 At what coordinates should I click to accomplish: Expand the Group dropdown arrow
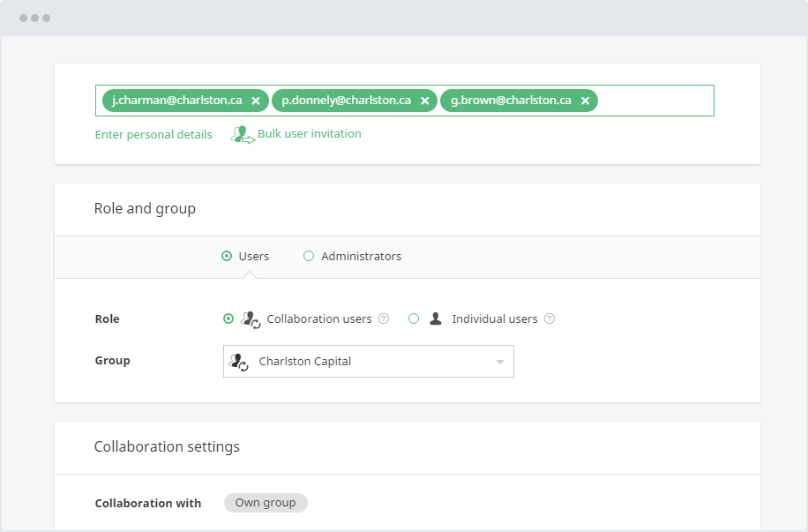click(499, 362)
